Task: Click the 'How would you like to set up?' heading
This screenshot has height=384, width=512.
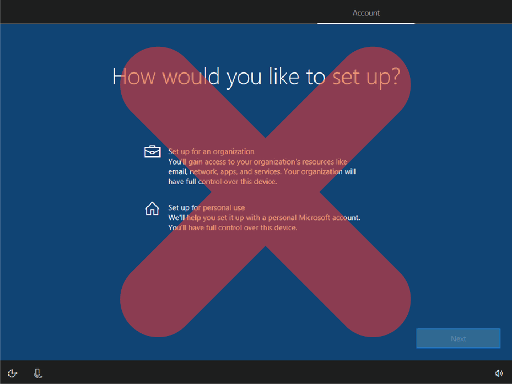Action: [x=256, y=77]
